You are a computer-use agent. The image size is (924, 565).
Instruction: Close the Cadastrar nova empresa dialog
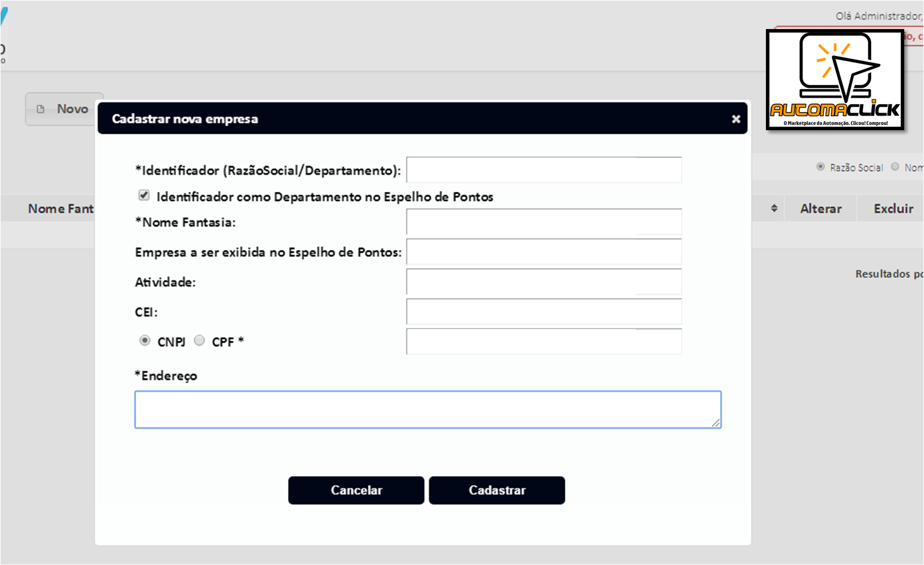(x=736, y=119)
